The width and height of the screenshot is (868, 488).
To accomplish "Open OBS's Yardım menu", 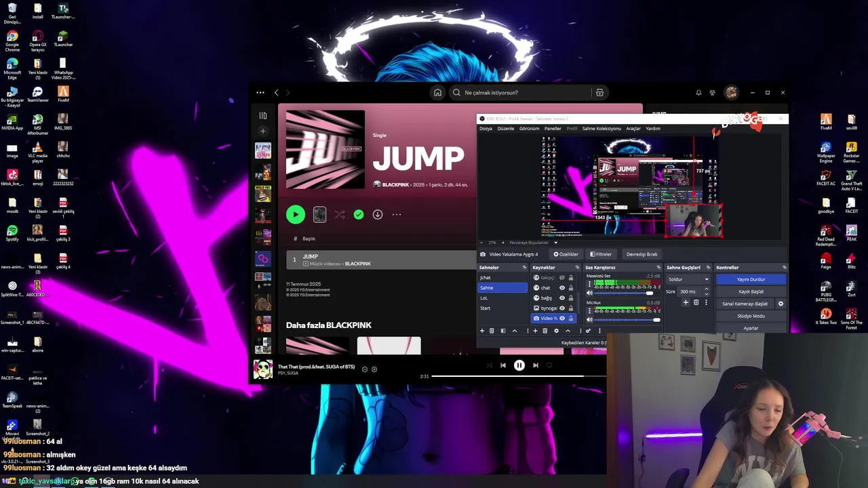I will click(653, 129).
